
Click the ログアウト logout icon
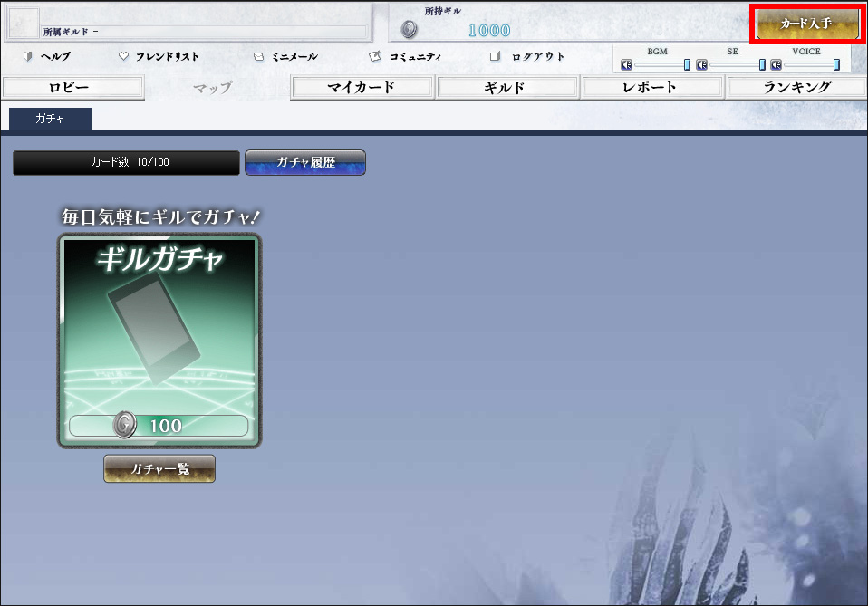tap(495, 56)
